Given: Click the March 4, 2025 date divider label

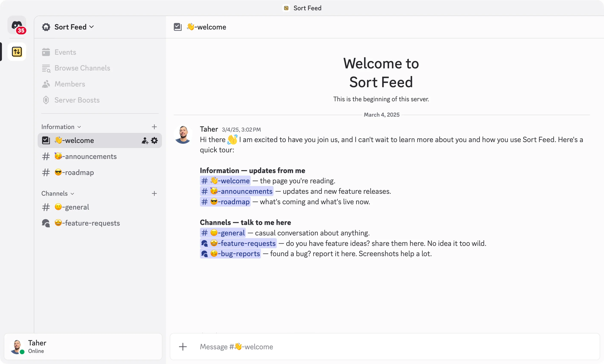Looking at the screenshot, I should (381, 115).
